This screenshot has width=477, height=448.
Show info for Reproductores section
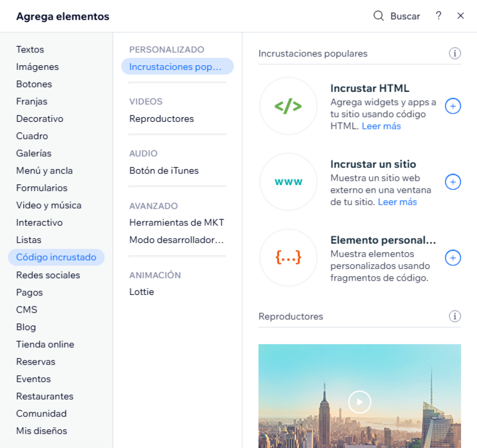tap(455, 316)
